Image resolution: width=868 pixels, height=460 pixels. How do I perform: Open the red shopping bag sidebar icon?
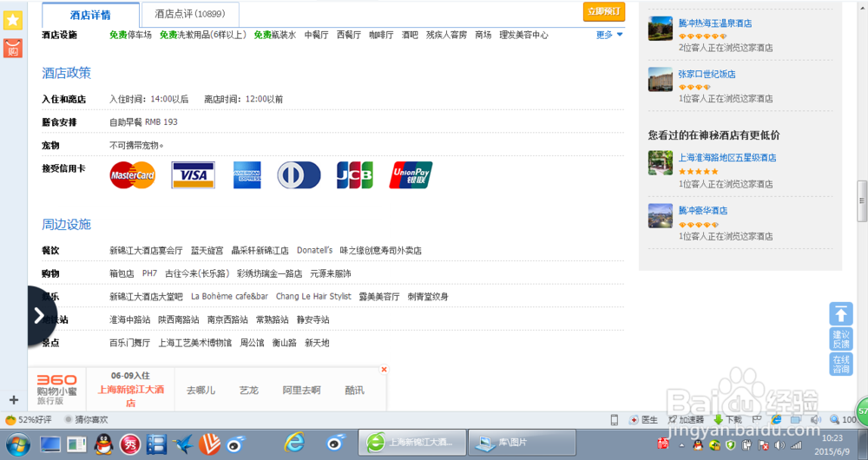pos(13,48)
